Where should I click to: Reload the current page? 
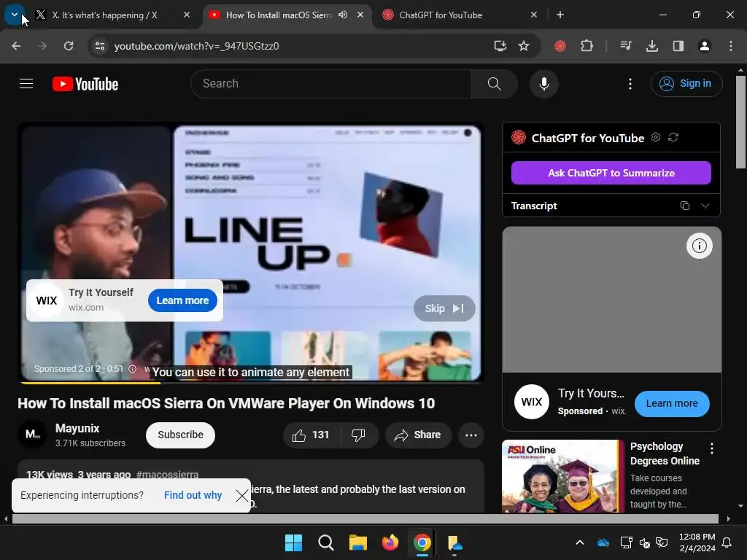[69, 46]
